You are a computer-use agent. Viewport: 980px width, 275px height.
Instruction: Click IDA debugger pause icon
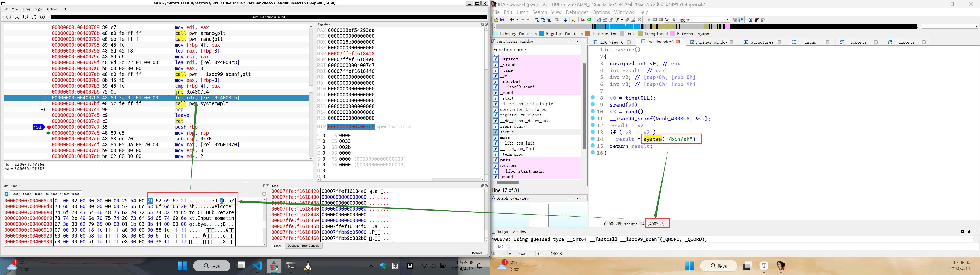click(655, 20)
